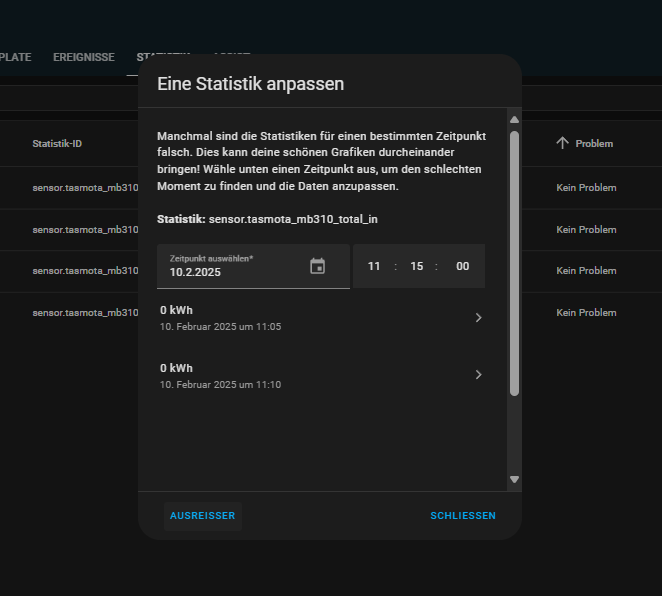This screenshot has height=596, width=662.
Task: Click the seconds field showing 00
Action: [462, 266]
